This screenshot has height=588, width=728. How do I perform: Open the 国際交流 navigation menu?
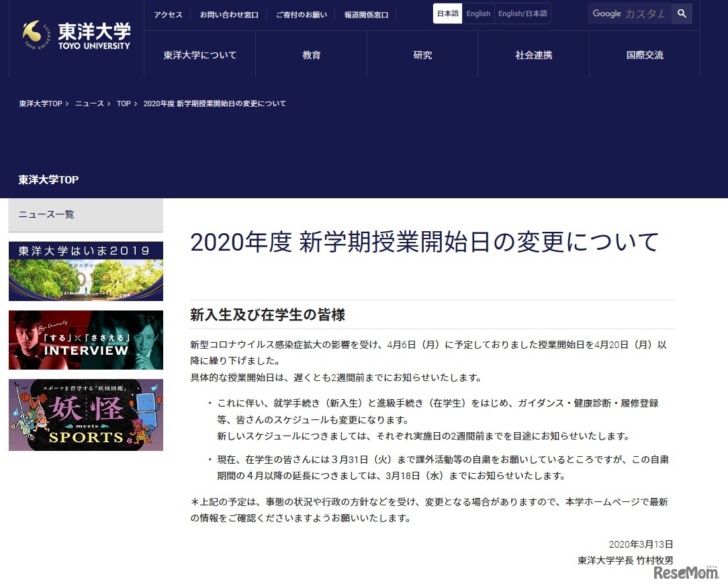(644, 55)
